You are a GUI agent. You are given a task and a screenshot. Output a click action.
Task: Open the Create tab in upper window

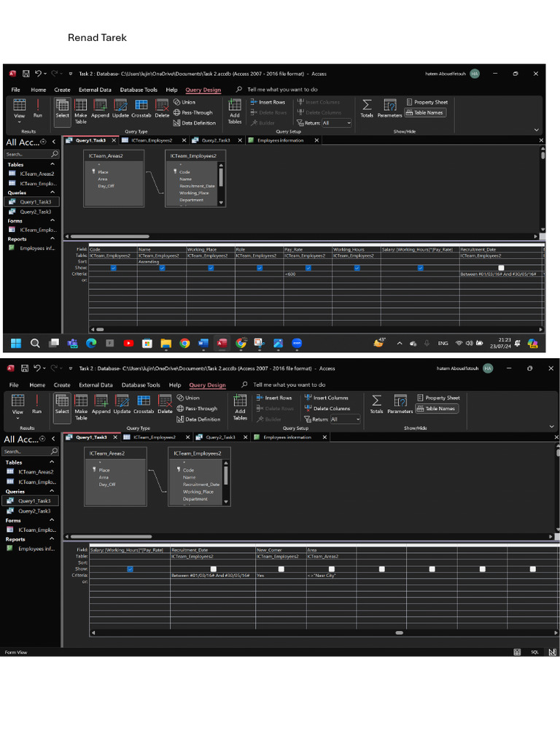coord(63,90)
